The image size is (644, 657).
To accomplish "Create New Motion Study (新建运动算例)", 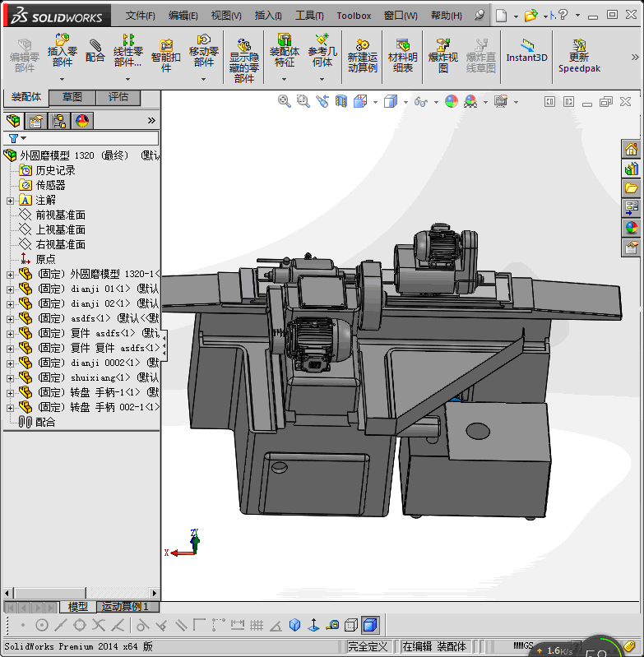I will click(363, 56).
